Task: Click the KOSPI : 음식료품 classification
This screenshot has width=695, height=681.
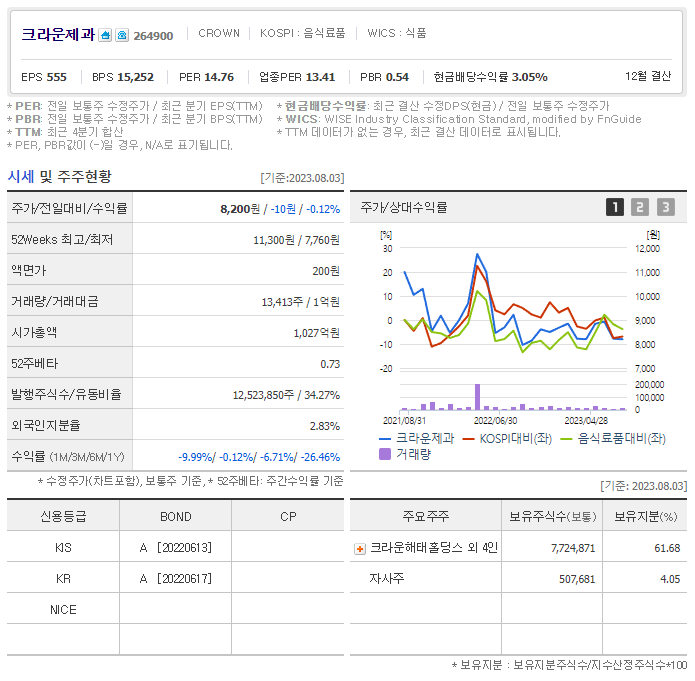Action: pos(302,33)
